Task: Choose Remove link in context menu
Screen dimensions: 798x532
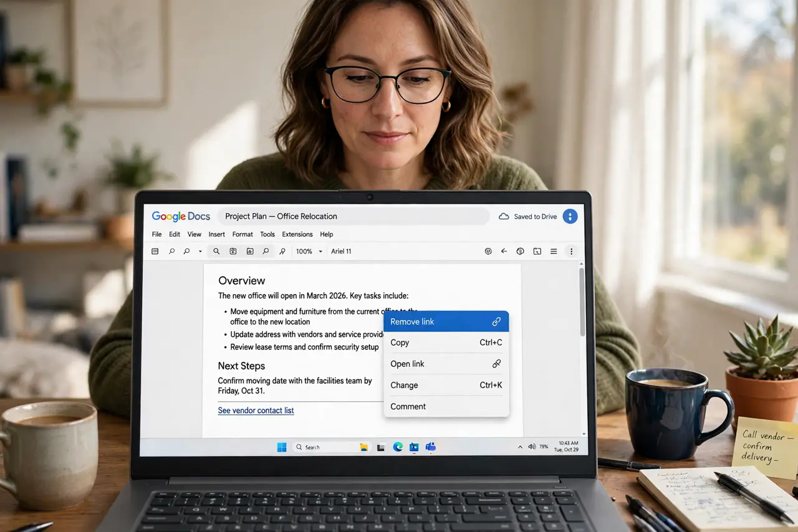Action: pos(446,321)
